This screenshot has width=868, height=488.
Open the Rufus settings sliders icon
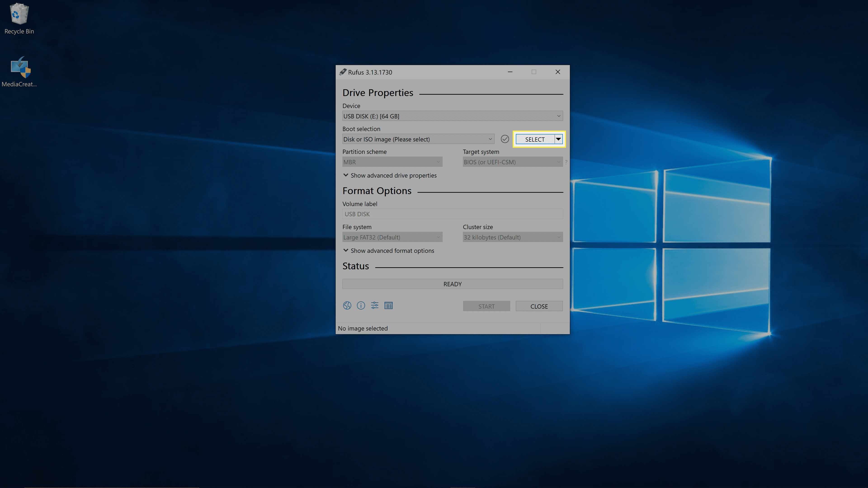pos(375,305)
